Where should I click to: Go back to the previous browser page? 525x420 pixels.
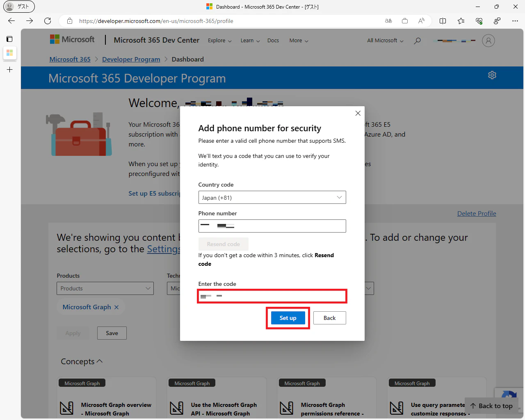[11, 21]
